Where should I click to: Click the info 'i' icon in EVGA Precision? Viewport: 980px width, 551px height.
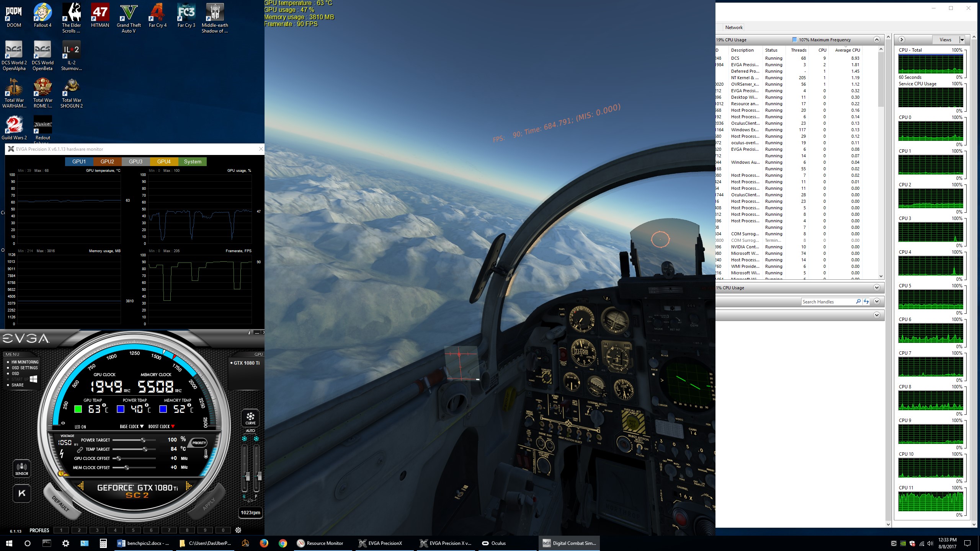[x=250, y=332]
